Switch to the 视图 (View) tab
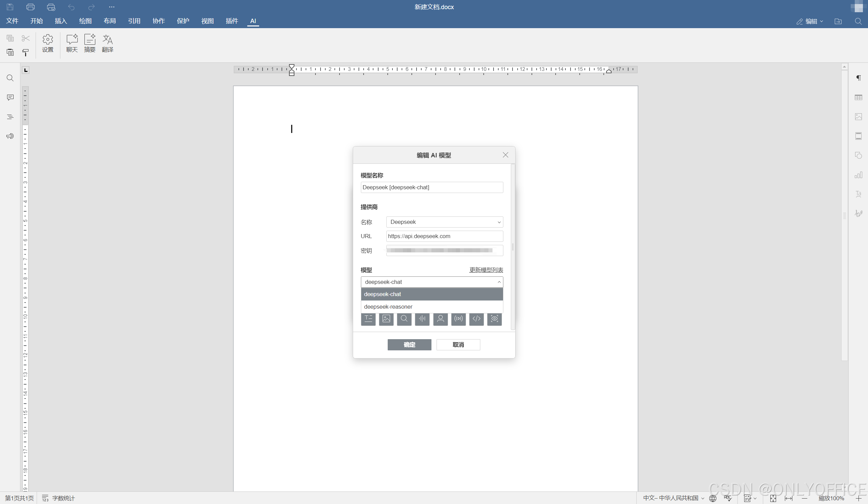This screenshot has height=504, width=868. (207, 21)
